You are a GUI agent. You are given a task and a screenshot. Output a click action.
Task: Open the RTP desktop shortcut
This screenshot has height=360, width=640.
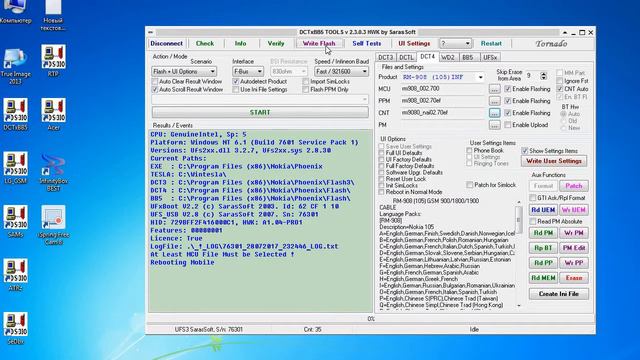pyautogui.click(x=53, y=60)
